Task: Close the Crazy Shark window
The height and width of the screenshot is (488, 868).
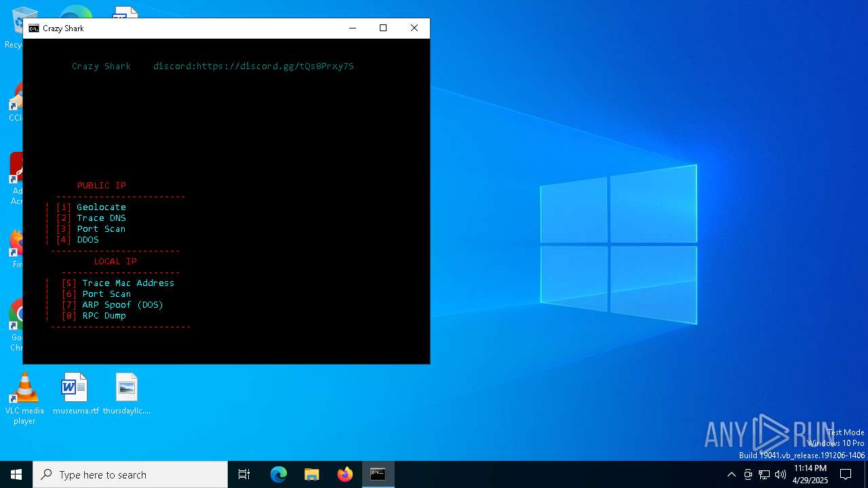Action: point(414,28)
